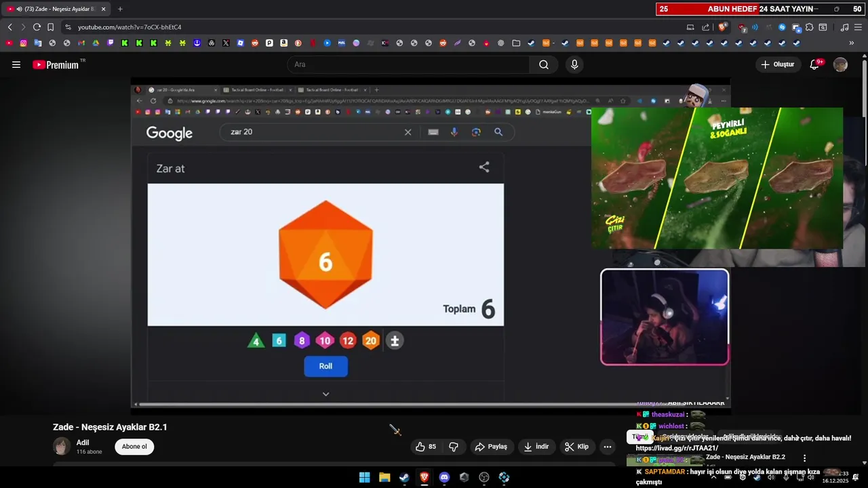868x488 pixels.
Task: Open the X bookmark icon
Action: point(226,43)
